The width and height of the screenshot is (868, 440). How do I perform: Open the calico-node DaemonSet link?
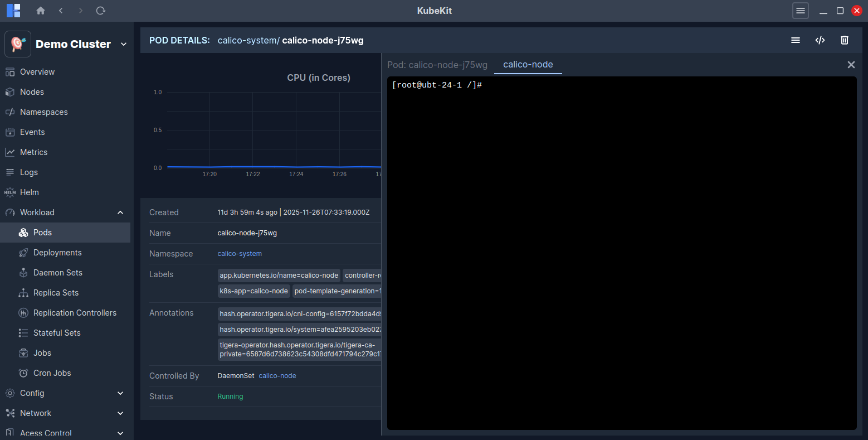tap(277, 376)
